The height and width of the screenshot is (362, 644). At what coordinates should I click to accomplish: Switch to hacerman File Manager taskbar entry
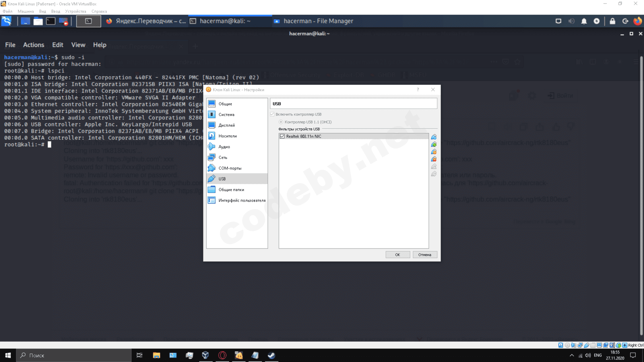[x=313, y=21]
